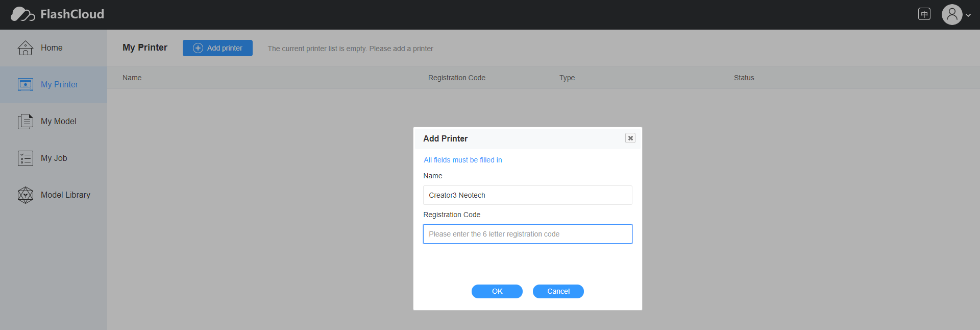Click the Home house icon in sidebar

click(26, 48)
